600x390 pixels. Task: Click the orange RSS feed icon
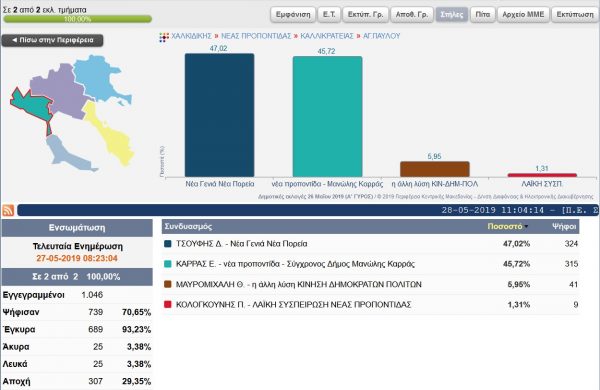(8, 210)
